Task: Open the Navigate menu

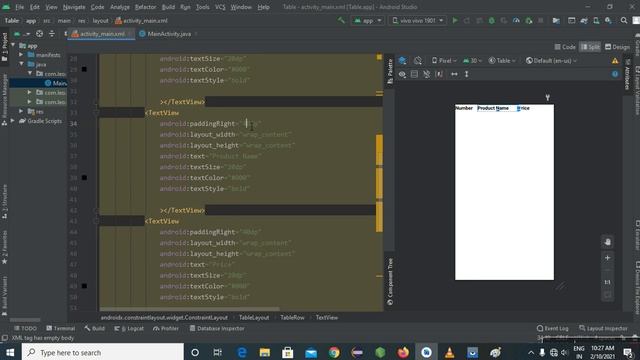Action: coord(74,7)
